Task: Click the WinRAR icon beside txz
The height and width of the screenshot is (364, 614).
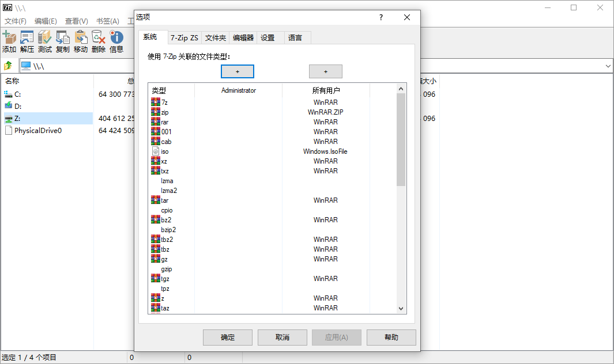Action: [156, 170]
